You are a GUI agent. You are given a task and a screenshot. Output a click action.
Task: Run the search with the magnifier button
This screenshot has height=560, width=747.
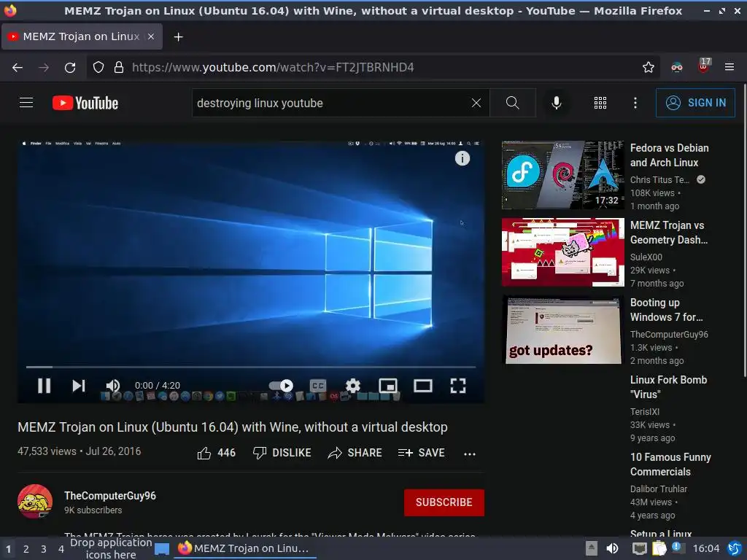point(513,103)
